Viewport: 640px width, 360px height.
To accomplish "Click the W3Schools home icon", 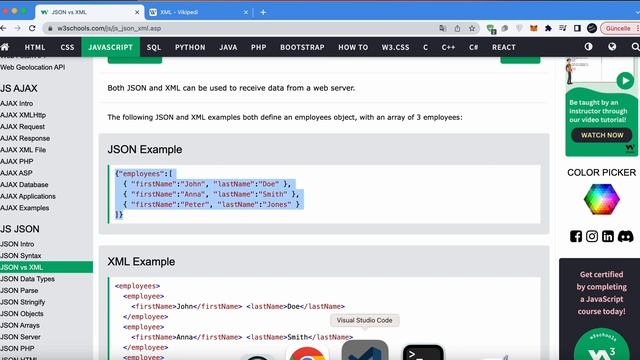I will (x=4, y=47).
